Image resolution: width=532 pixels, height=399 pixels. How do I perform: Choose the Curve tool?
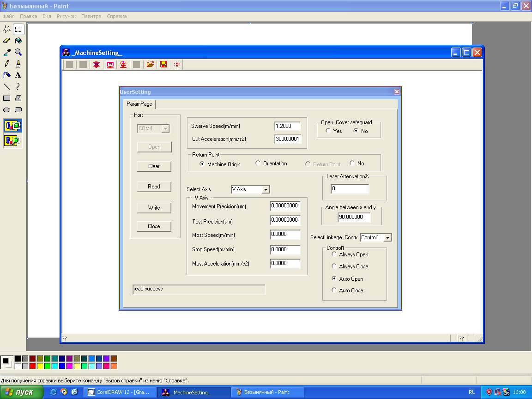pos(18,86)
